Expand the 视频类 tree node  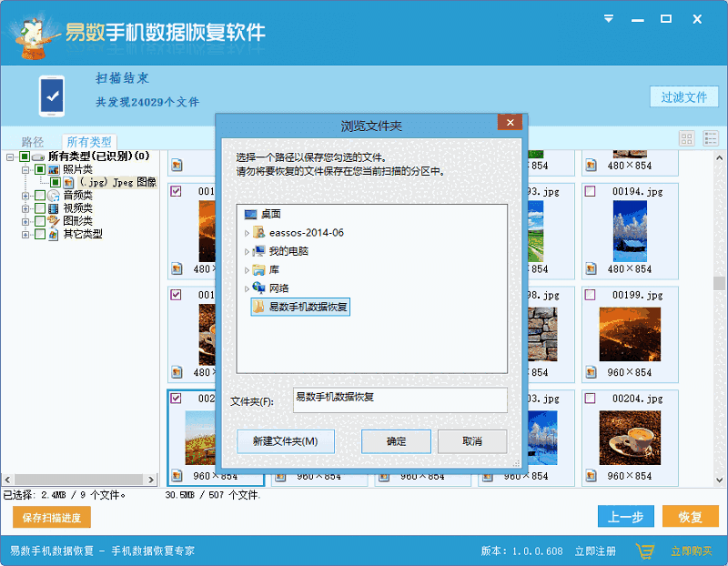(24, 207)
